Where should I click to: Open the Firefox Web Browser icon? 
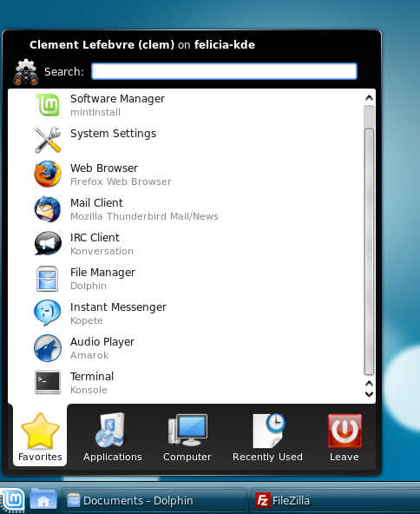pyautogui.click(x=48, y=174)
